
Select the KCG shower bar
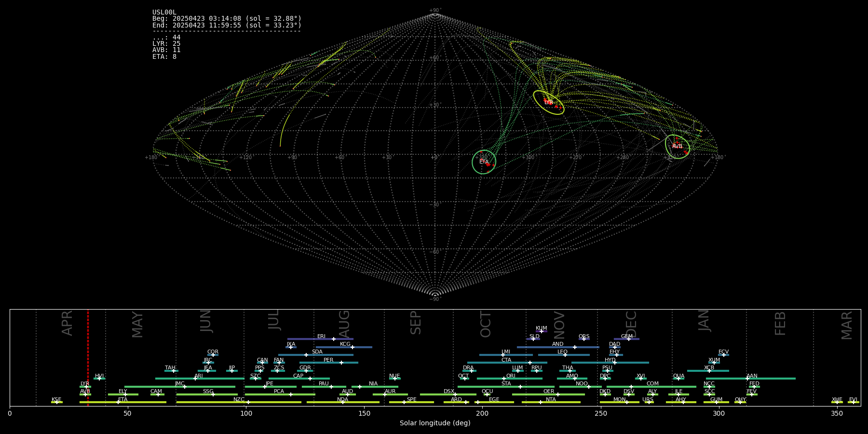pos(344,347)
